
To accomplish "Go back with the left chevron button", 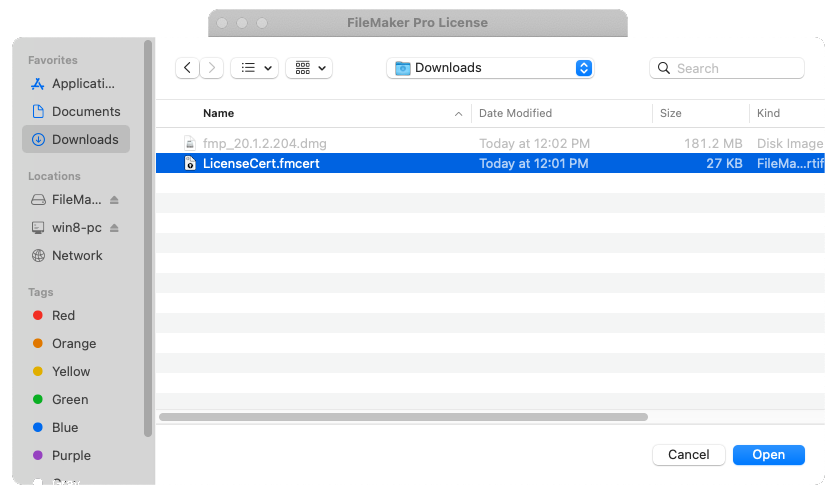I will [187, 68].
